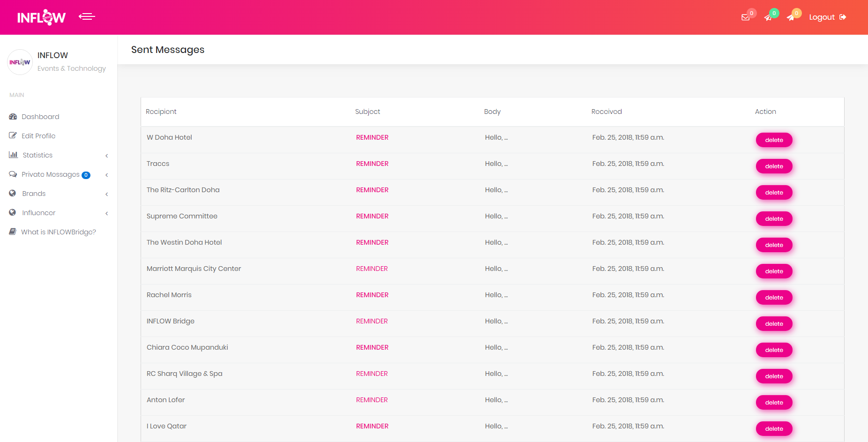
Task: Delete the message to Anton Lofer
Action: [774, 403]
